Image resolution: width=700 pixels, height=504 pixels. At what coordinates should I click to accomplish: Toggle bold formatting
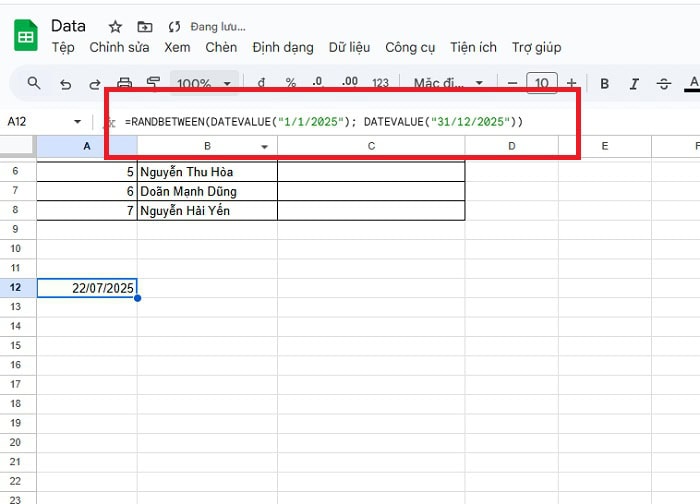604,83
